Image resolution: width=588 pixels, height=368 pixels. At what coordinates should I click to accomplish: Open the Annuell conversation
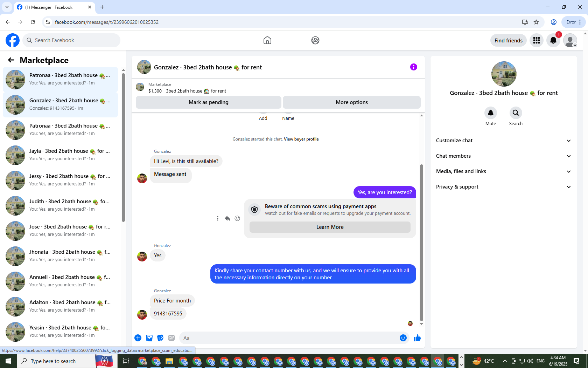point(60,281)
